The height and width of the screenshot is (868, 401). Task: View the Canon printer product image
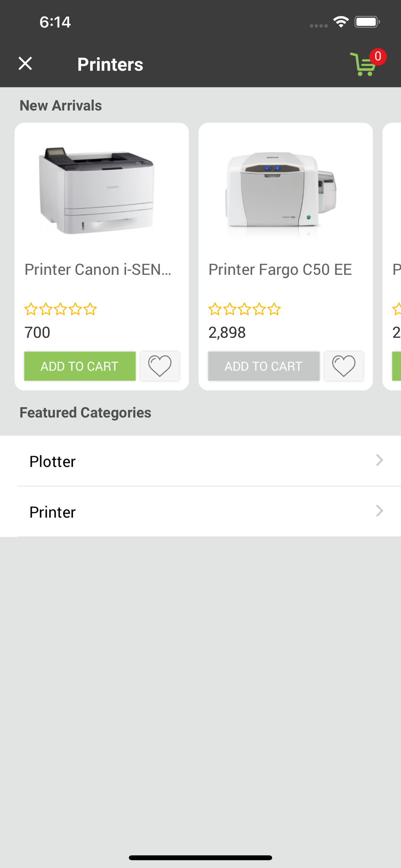coord(96,190)
